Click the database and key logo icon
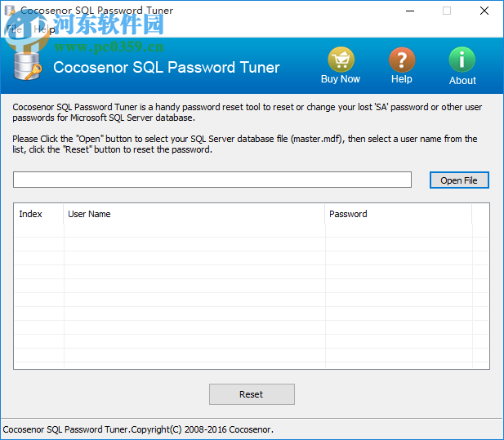The width and height of the screenshot is (504, 440). pos(27,66)
